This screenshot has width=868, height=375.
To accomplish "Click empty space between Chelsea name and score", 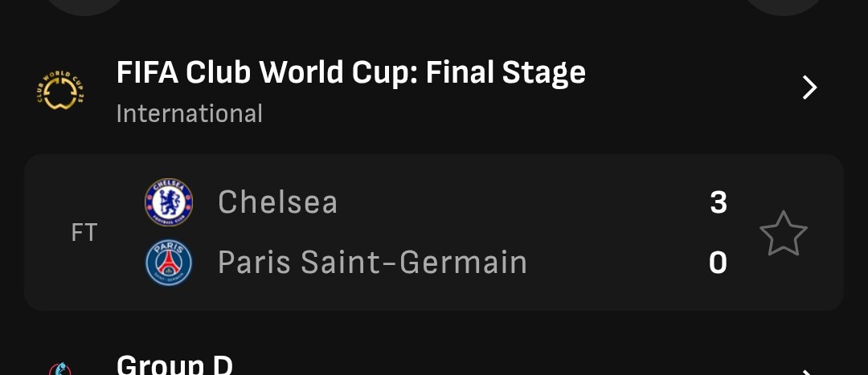I will (523, 202).
